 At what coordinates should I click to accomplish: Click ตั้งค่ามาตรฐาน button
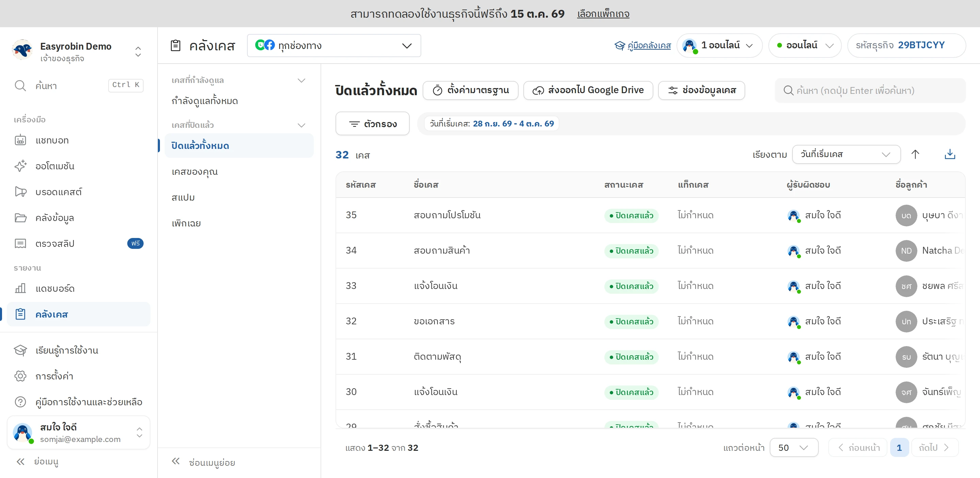470,90
